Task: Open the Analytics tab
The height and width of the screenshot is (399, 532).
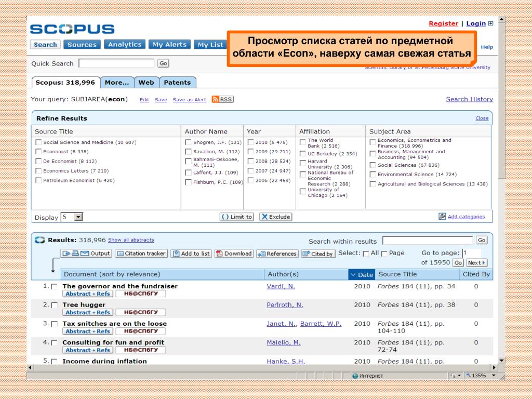Action: click(125, 45)
